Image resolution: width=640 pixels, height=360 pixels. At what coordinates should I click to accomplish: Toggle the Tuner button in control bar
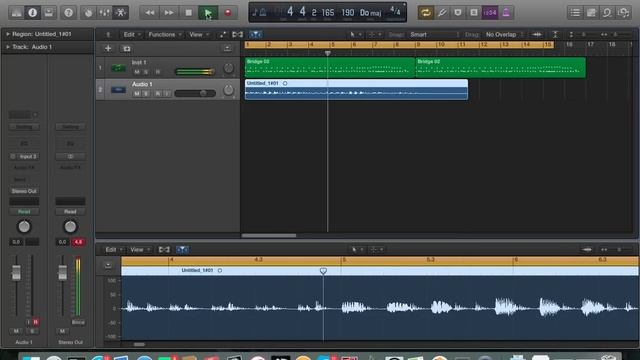(442, 13)
